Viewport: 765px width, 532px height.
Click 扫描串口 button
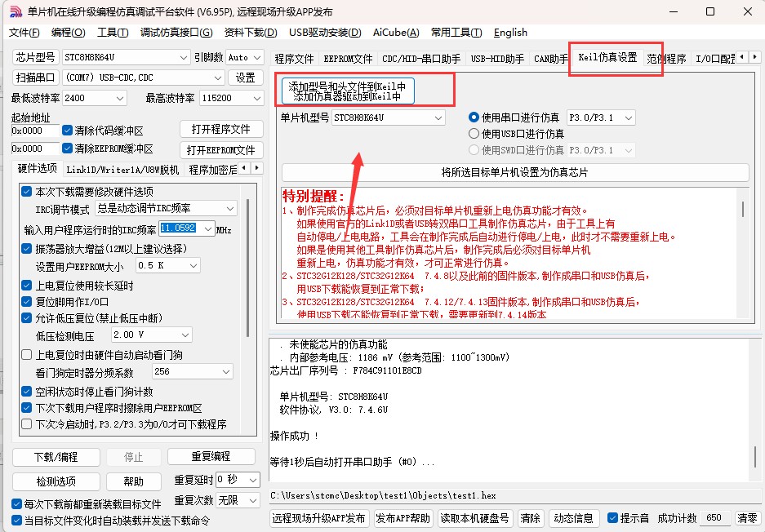35,78
